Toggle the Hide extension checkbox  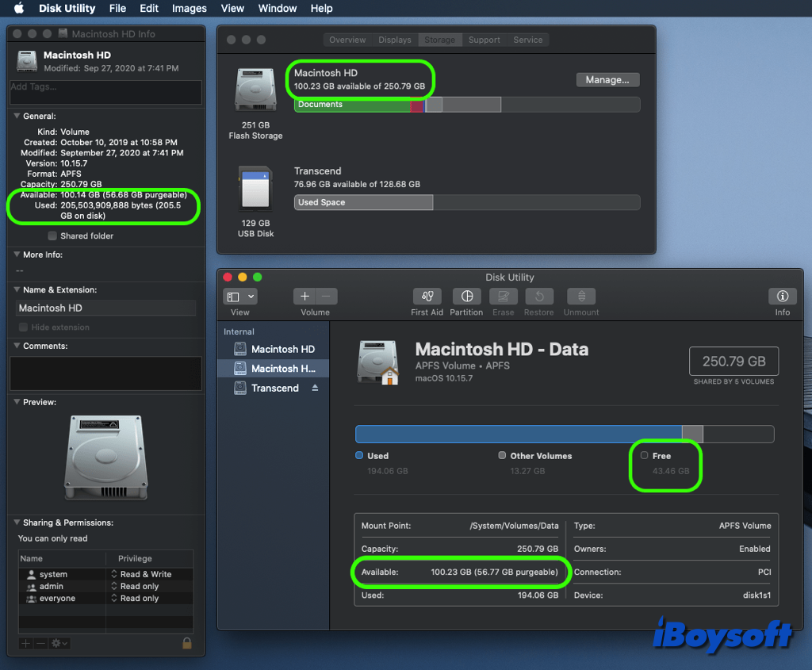point(24,327)
